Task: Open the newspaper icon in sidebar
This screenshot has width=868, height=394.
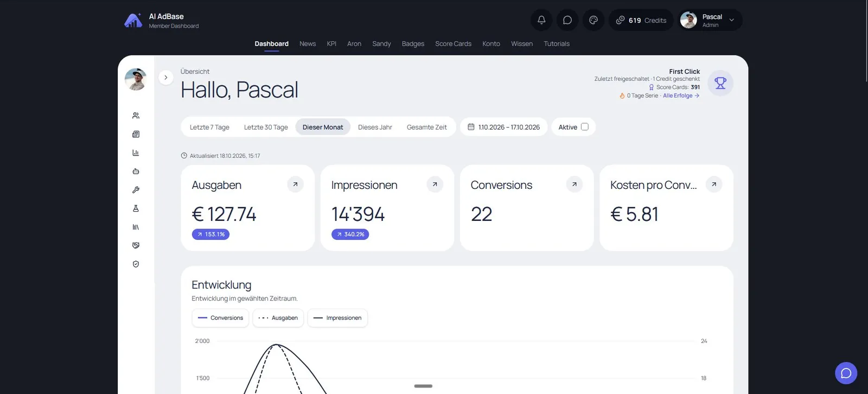Action: pos(136,134)
